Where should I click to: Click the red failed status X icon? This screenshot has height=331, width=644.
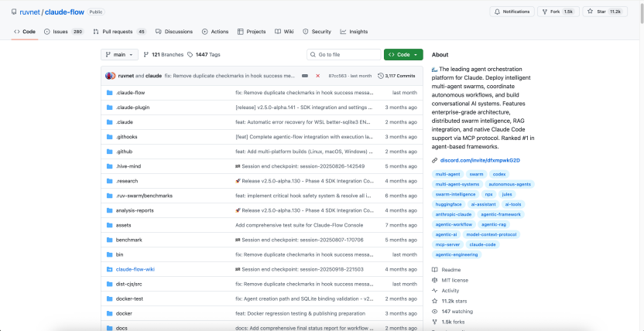pyautogui.click(x=317, y=76)
